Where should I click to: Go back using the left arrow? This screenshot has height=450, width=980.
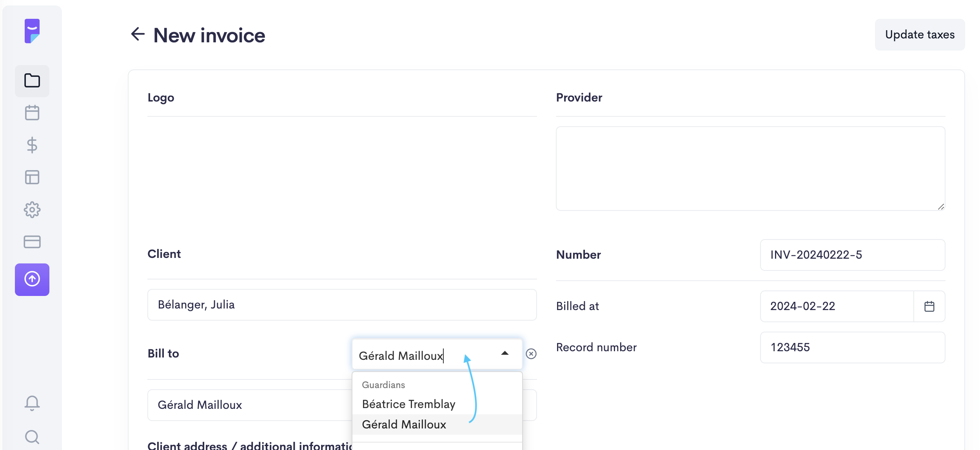click(138, 34)
